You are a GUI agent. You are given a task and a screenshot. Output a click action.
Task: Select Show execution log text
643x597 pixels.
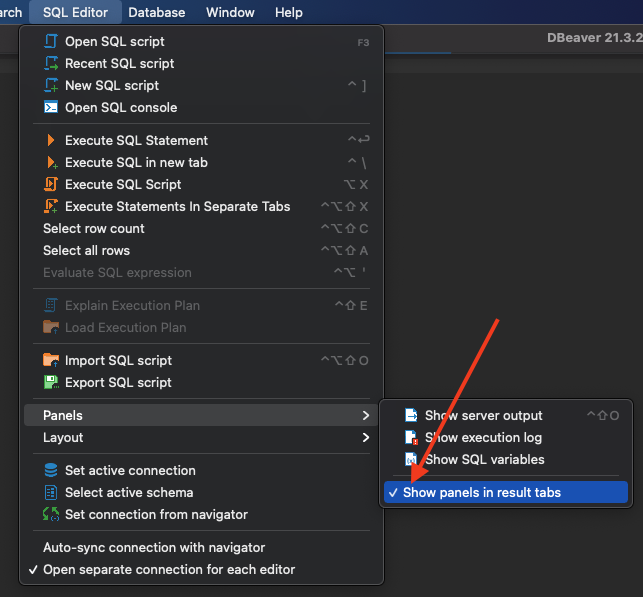[483, 437]
